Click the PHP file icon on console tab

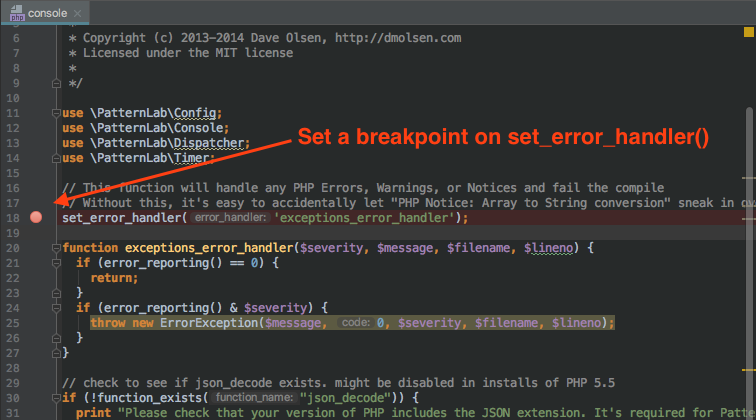tap(17, 14)
